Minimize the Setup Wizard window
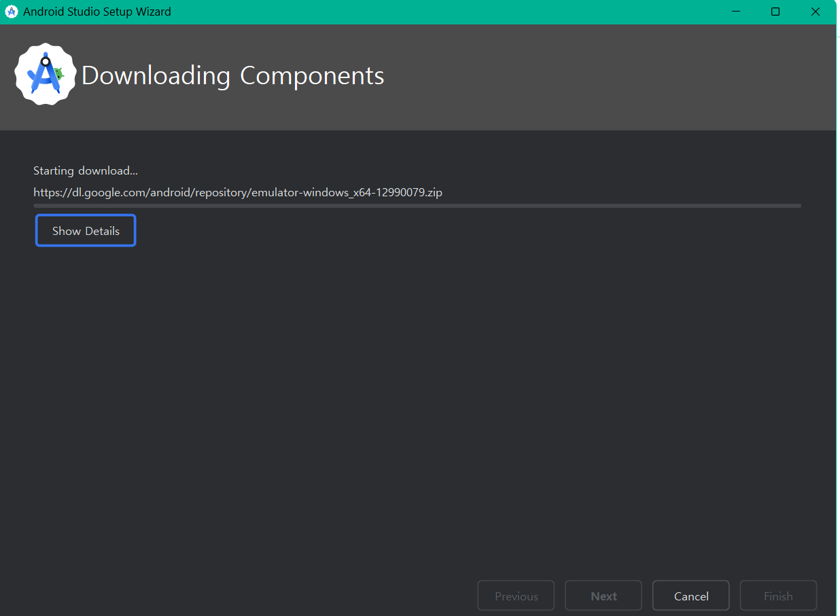840x616 pixels. point(735,12)
